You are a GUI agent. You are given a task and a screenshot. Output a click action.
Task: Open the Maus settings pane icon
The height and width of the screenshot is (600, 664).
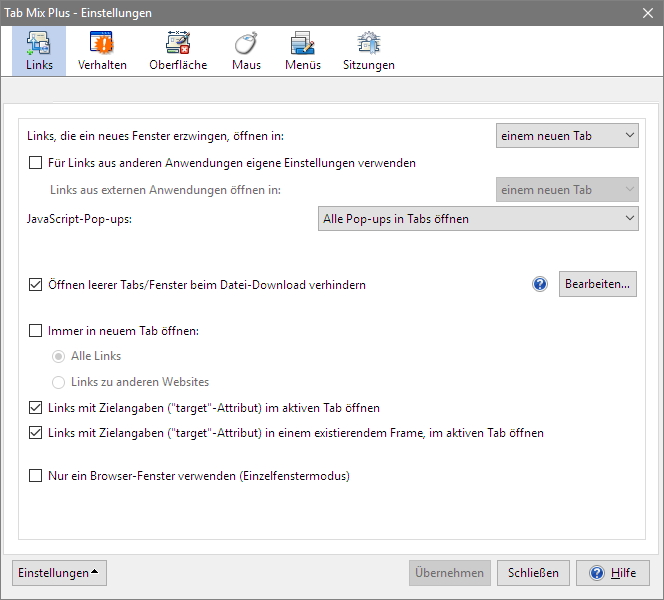click(246, 51)
